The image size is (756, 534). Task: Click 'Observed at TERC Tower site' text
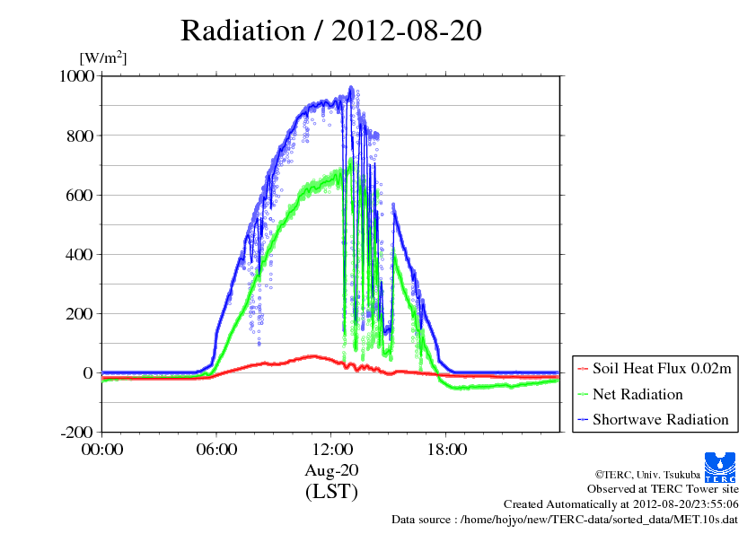point(663,489)
